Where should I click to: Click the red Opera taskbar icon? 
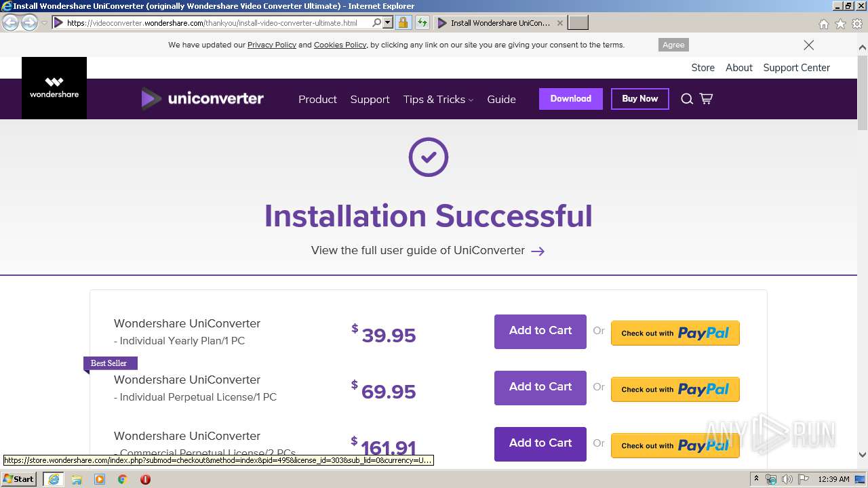tap(145, 479)
